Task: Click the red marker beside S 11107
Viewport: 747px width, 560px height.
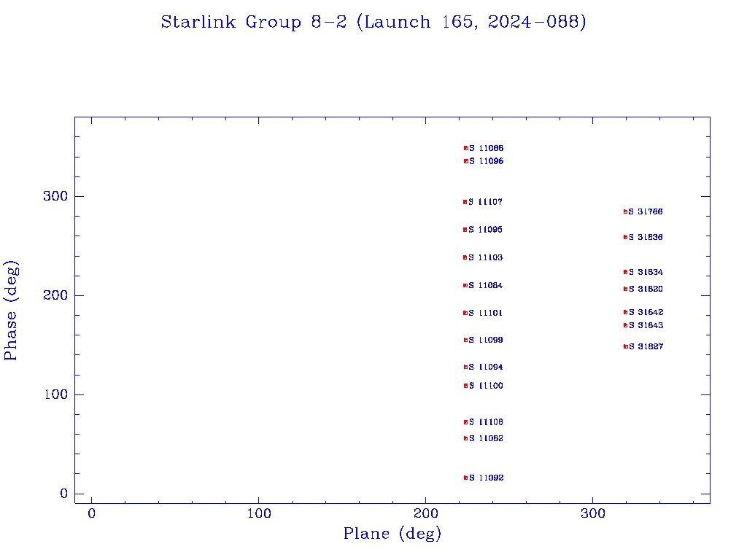Action: point(465,202)
